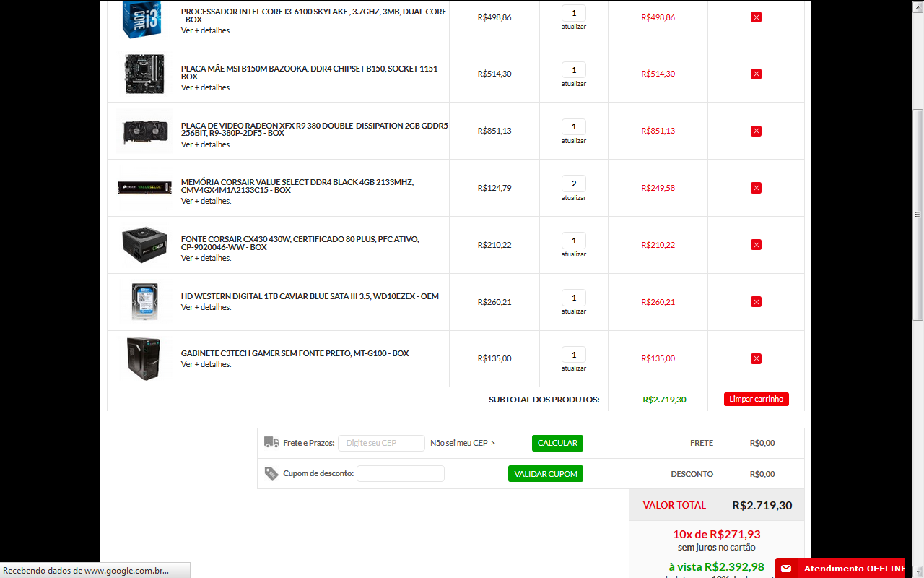
Task: Open the Corsair CX430 power supply thumbnail
Action: pos(144,245)
